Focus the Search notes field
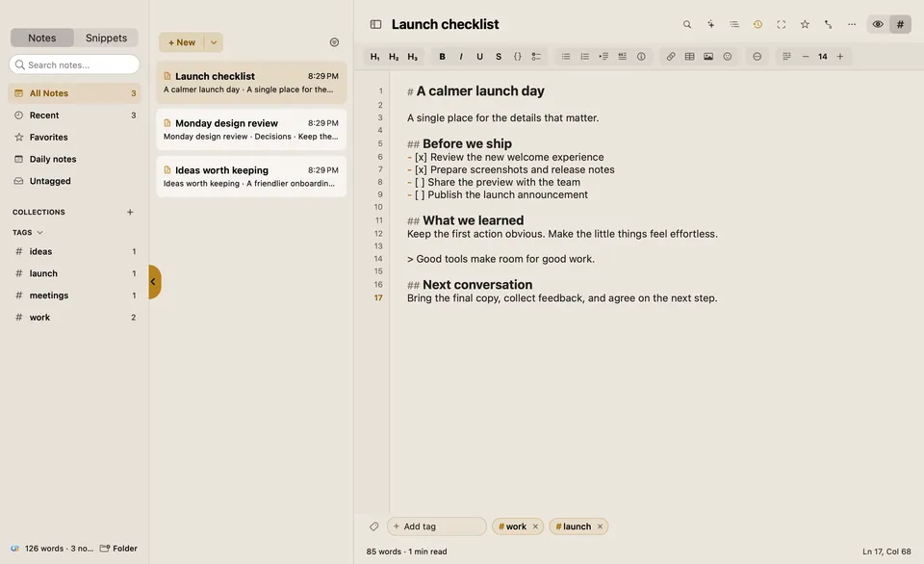 (74, 64)
